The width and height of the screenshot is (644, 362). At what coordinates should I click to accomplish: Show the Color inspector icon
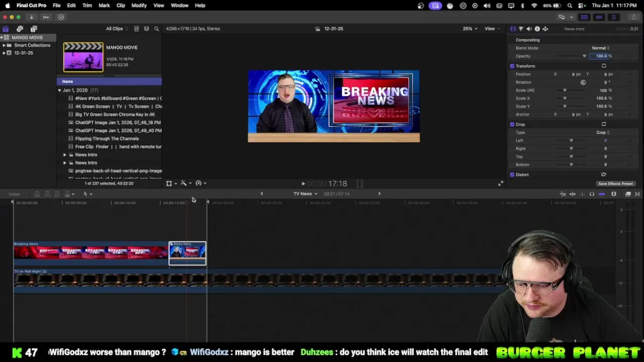[521, 29]
